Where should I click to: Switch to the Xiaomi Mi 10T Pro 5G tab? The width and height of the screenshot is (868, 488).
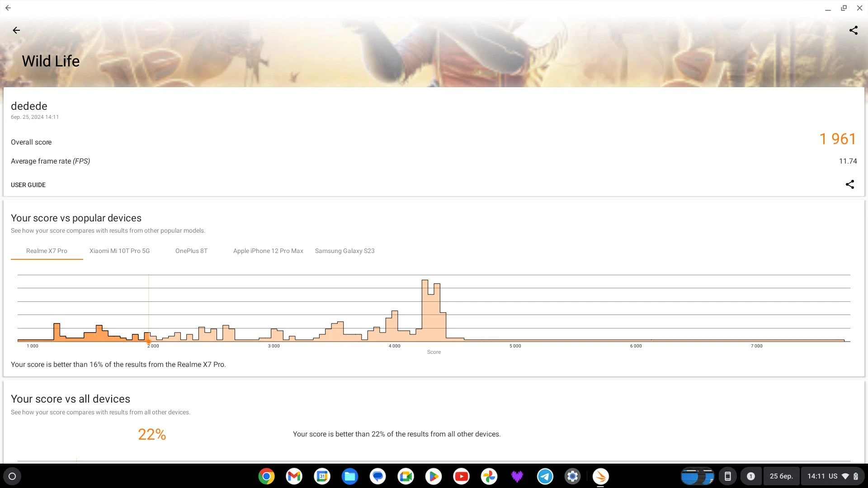pos(119,251)
